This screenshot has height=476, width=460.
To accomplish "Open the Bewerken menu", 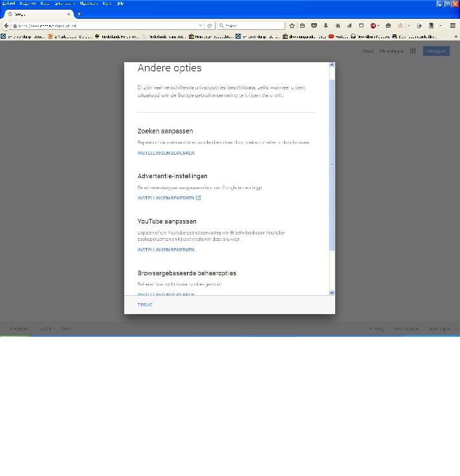I will coord(28,3).
